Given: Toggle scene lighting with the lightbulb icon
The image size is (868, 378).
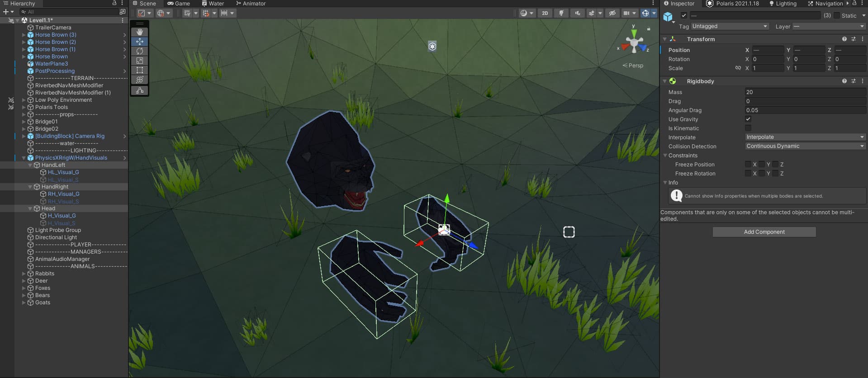Looking at the screenshot, I should point(561,13).
